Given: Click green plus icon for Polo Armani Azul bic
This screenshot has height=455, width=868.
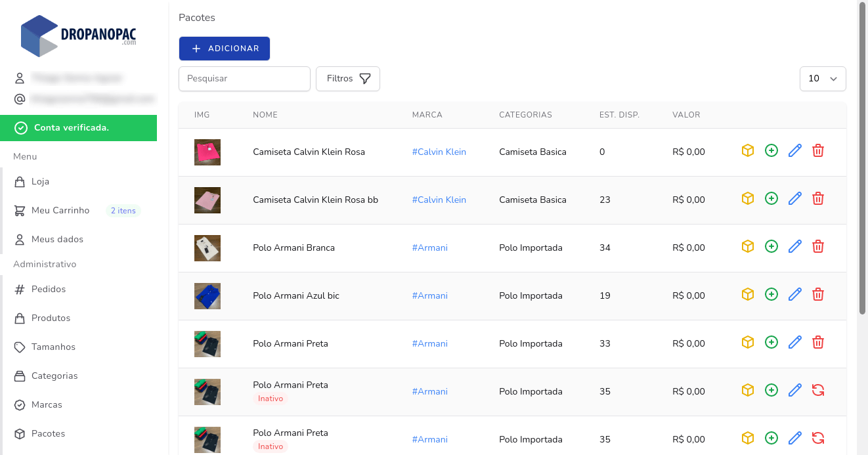Looking at the screenshot, I should (771, 294).
